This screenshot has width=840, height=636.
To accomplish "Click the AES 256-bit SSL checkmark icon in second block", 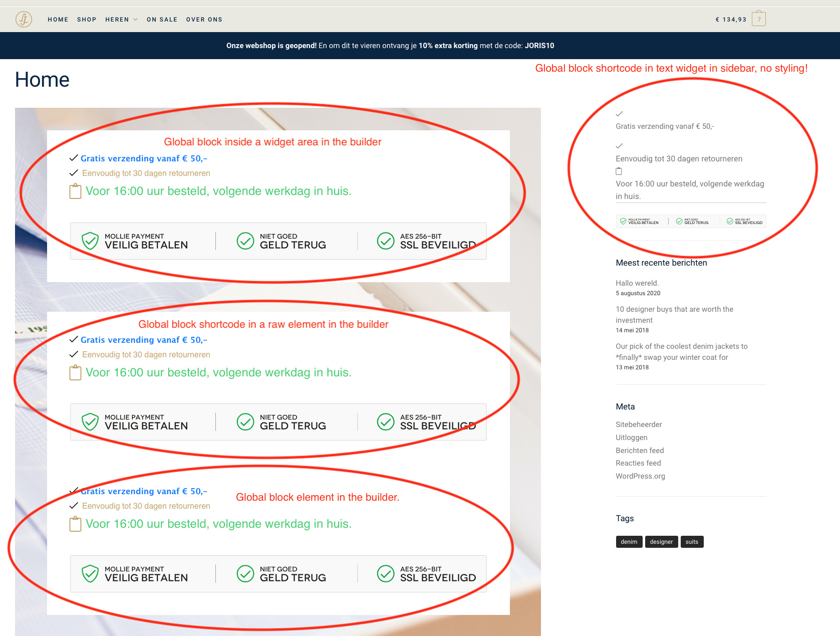I will (x=386, y=421).
